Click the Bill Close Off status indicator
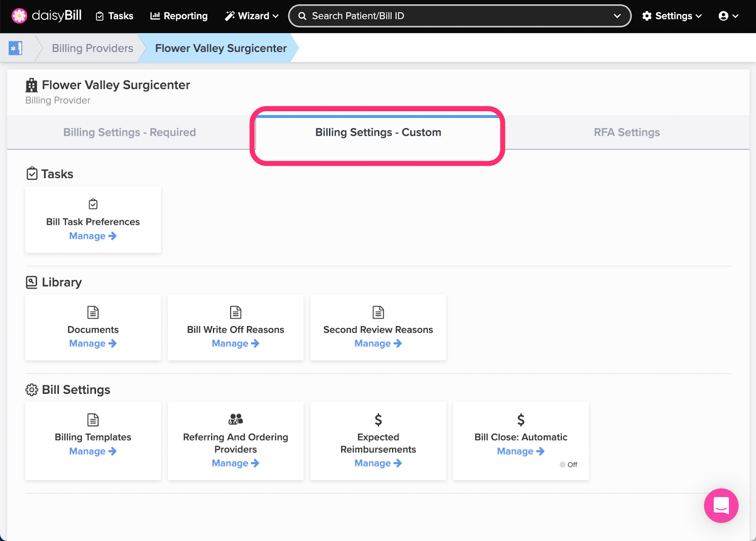 tap(568, 465)
